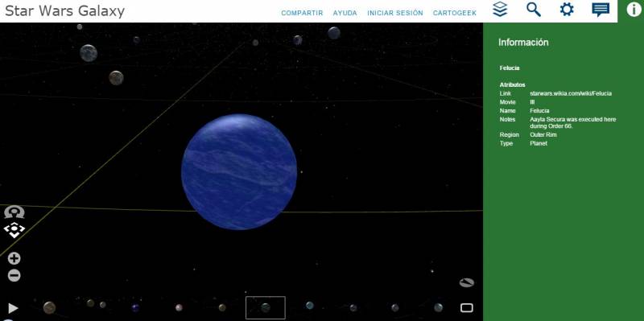Click the large blue Felucia planet
Screen dimensions: 644x321
pos(239,171)
